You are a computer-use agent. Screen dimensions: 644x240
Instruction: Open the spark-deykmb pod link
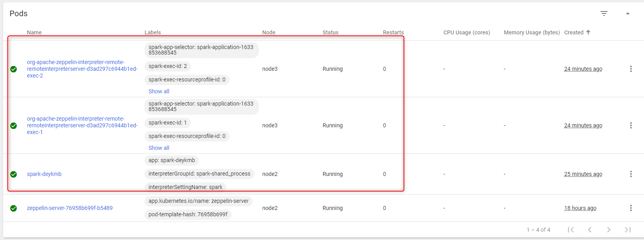click(44, 174)
